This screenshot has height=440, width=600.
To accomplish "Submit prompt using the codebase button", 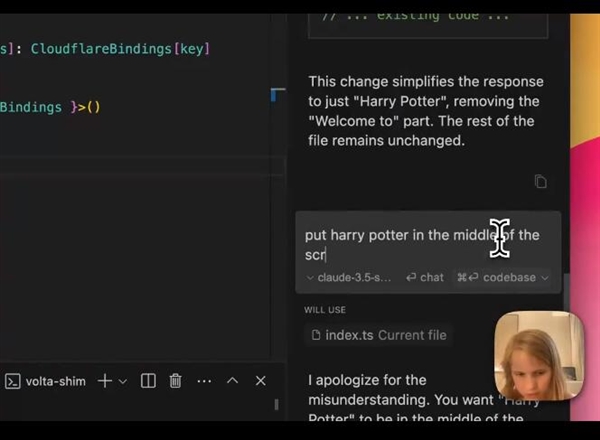I will pyautogui.click(x=498, y=277).
